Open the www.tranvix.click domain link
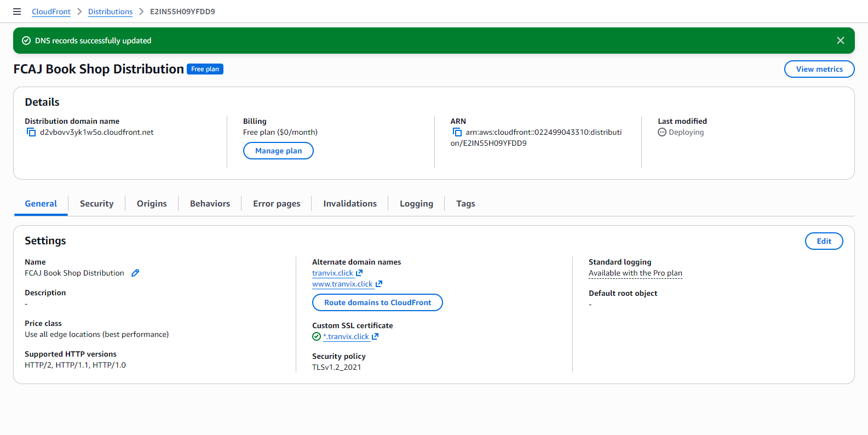 pyautogui.click(x=342, y=284)
